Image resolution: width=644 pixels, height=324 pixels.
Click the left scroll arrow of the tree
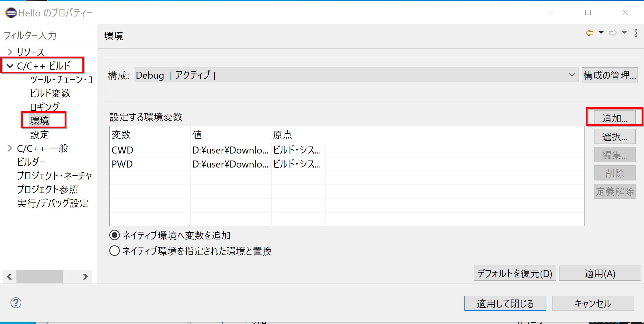[9, 277]
